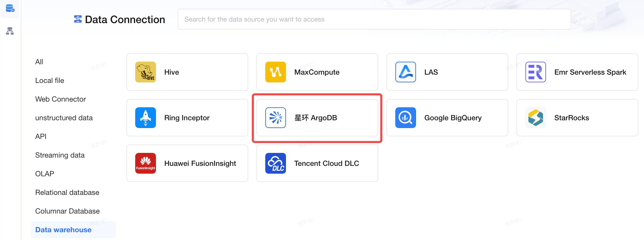
Task: Show the Streaming data category
Action: coord(60,155)
